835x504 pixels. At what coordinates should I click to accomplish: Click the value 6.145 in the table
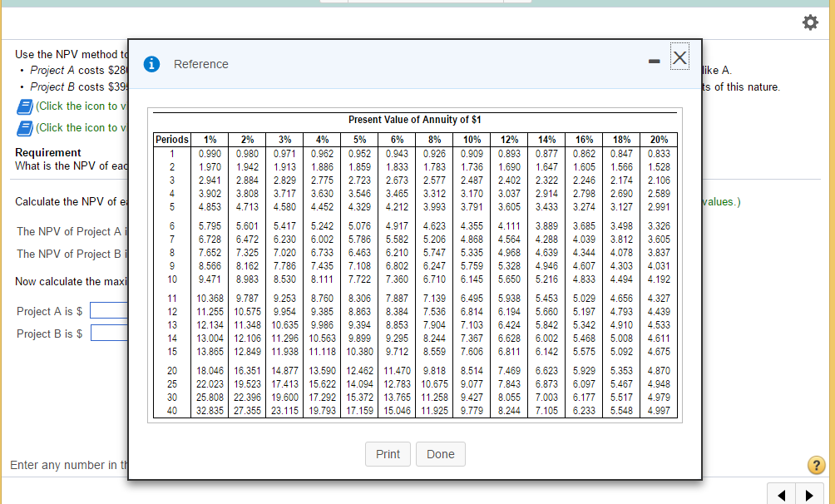(472, 279)
